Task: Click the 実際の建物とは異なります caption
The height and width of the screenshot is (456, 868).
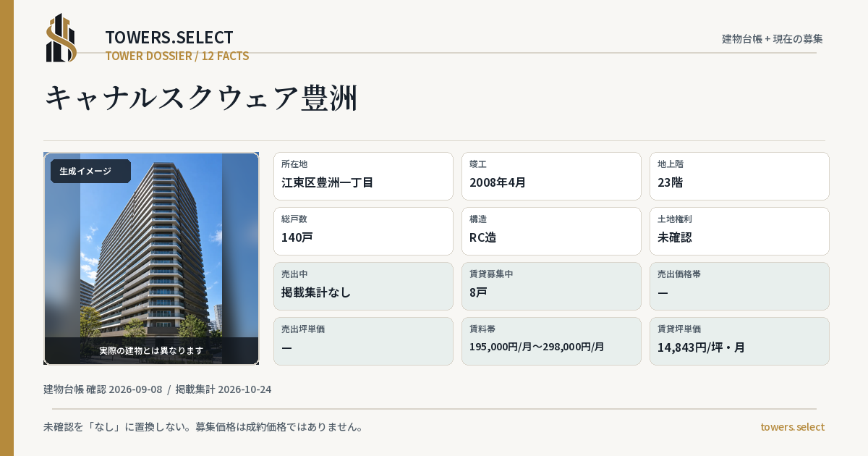Action: tap(151, 350)
